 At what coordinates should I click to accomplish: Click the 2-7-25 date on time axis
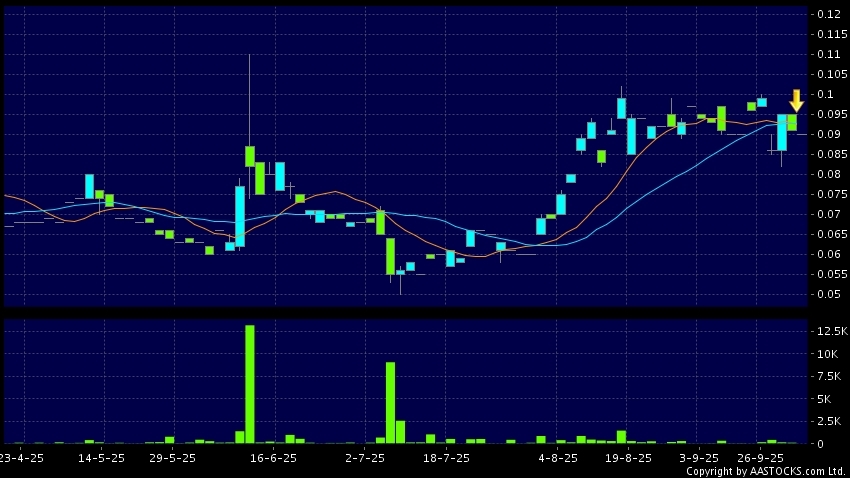click(365, 458)
